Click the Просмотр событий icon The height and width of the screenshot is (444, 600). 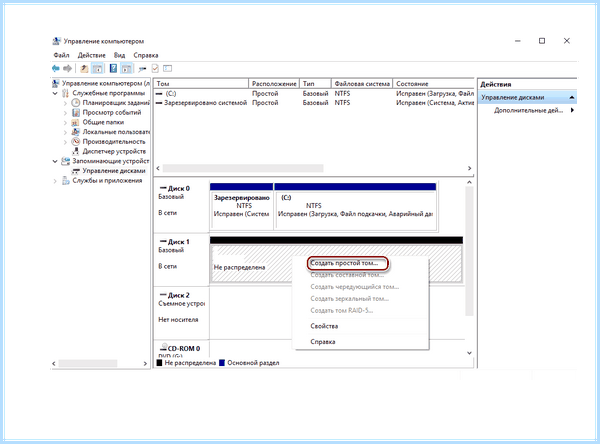(76, 113)
